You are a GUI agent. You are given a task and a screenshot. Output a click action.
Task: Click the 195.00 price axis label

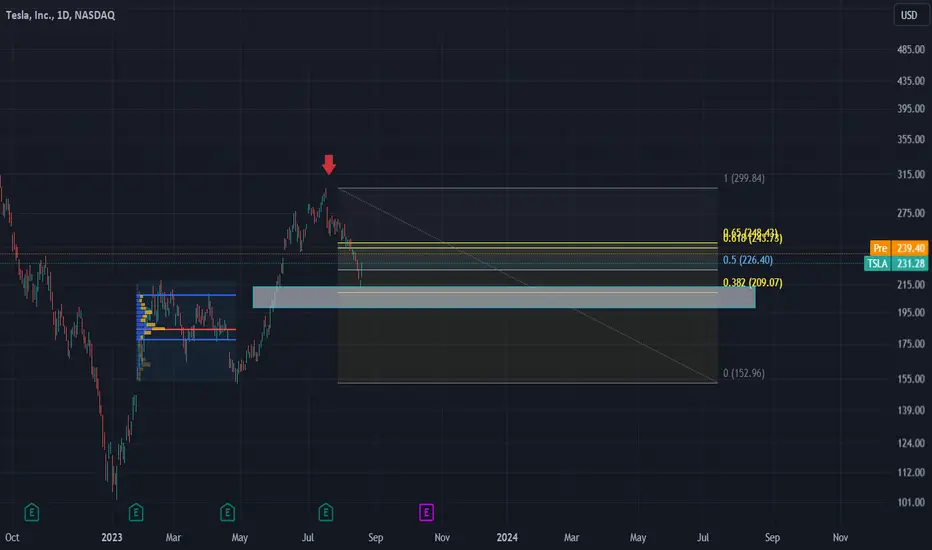pyautogui.click(x=911, y=313)
